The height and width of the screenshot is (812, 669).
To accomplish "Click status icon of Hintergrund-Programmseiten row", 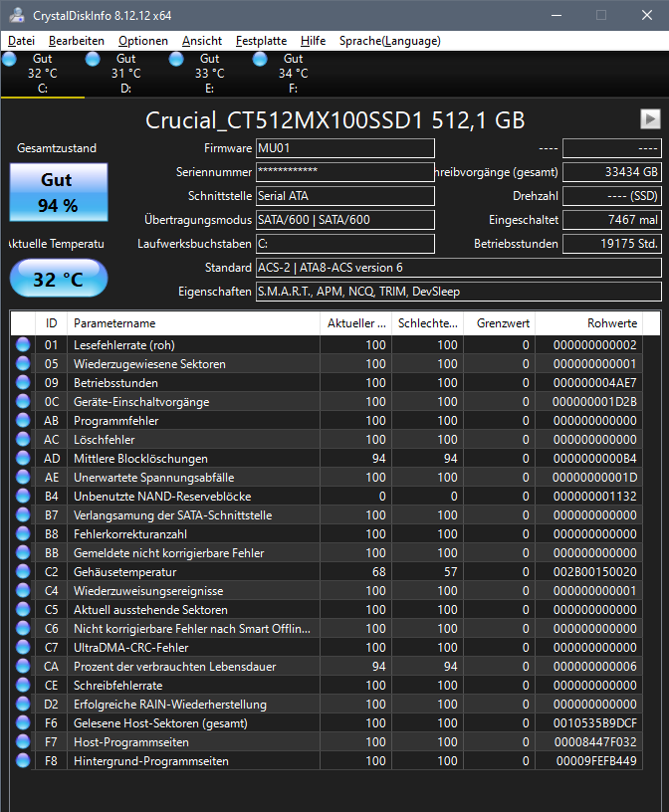I will tap(23, 760).
